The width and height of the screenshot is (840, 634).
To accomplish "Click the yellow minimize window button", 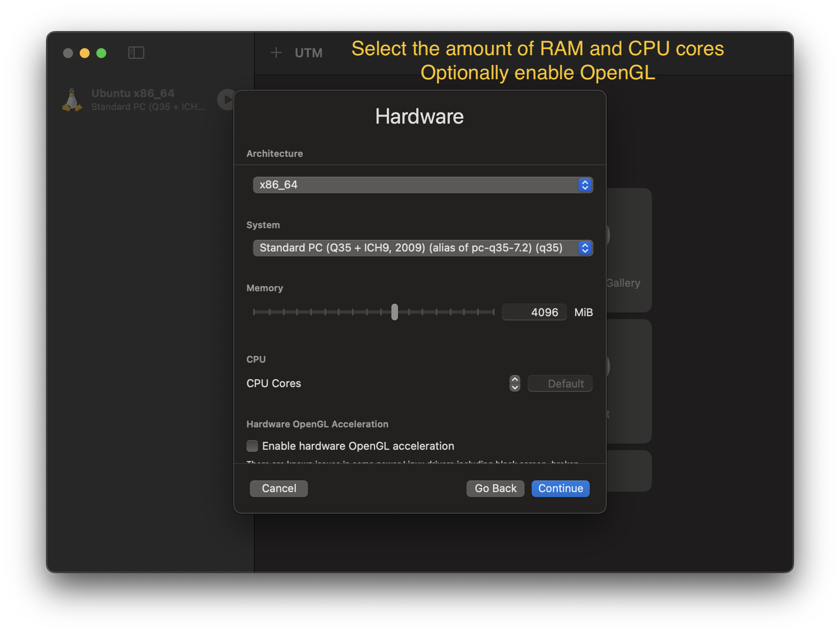I will (x=85, y=53).
